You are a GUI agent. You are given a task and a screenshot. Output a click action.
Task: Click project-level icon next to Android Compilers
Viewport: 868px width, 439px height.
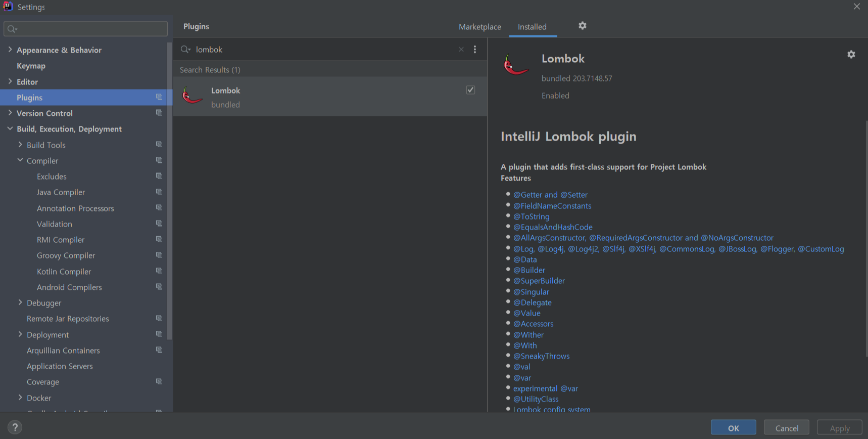click(159, 287)
